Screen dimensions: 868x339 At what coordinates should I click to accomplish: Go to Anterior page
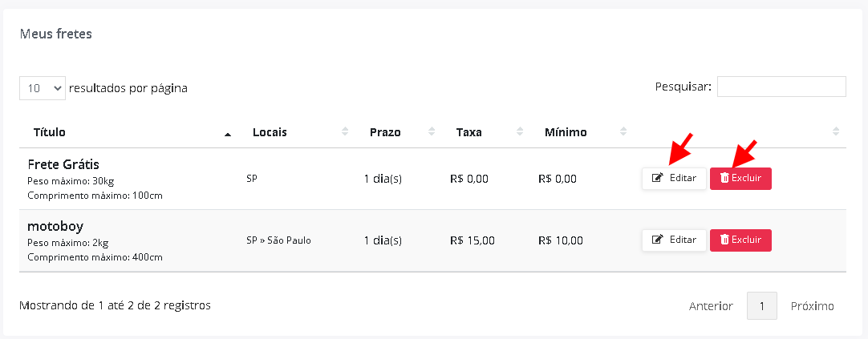[x=711, y=306]
